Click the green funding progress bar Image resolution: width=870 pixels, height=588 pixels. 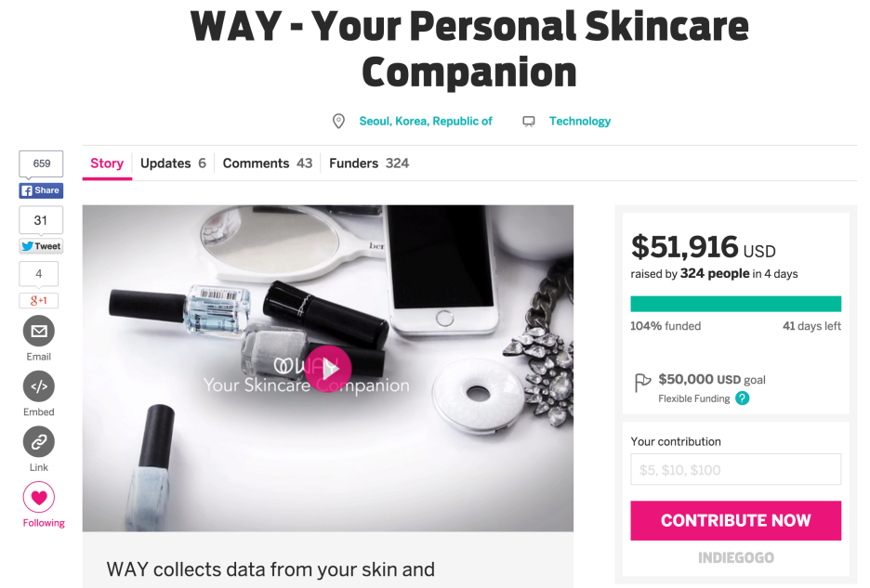click(x=736, y=304)
